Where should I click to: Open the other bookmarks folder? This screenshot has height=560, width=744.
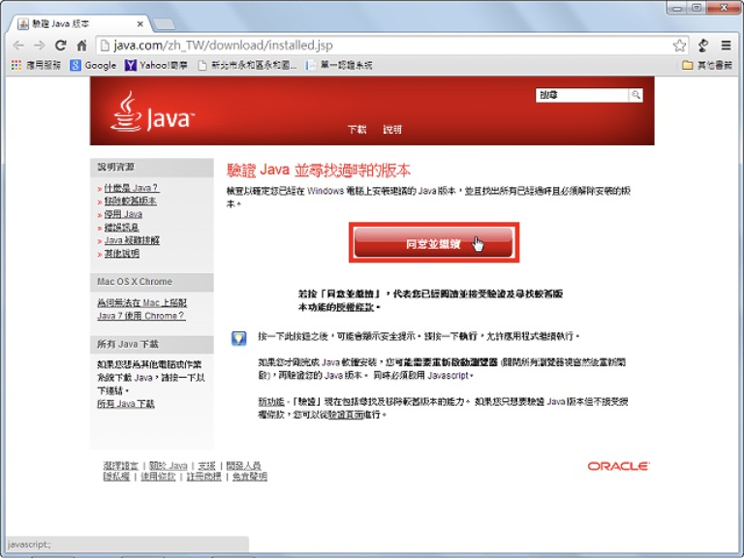pos(707,65)
